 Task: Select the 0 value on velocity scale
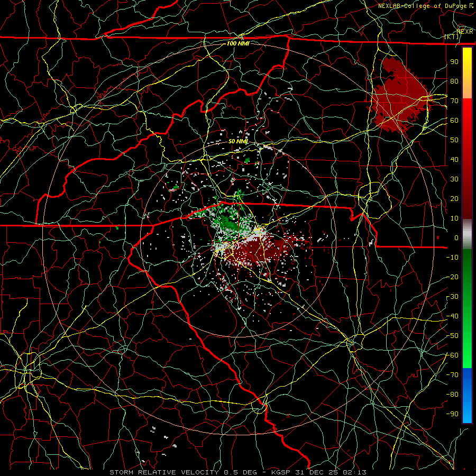coord(456,237)
